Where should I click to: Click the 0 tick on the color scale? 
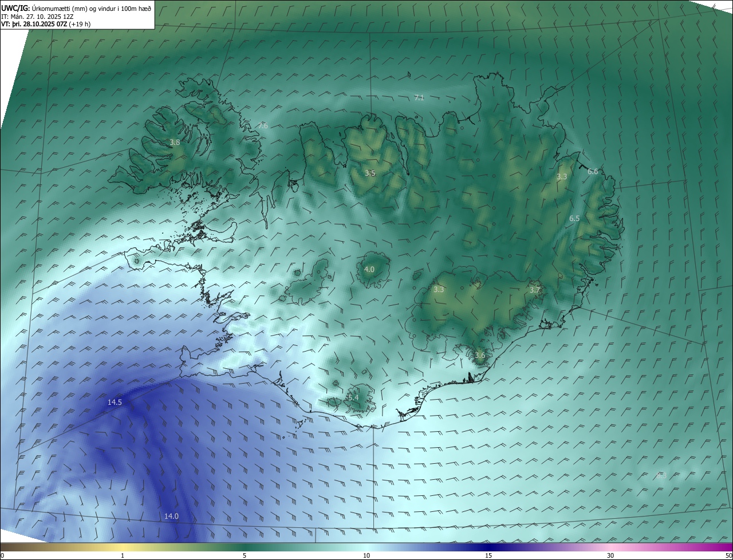pos(2,556)
